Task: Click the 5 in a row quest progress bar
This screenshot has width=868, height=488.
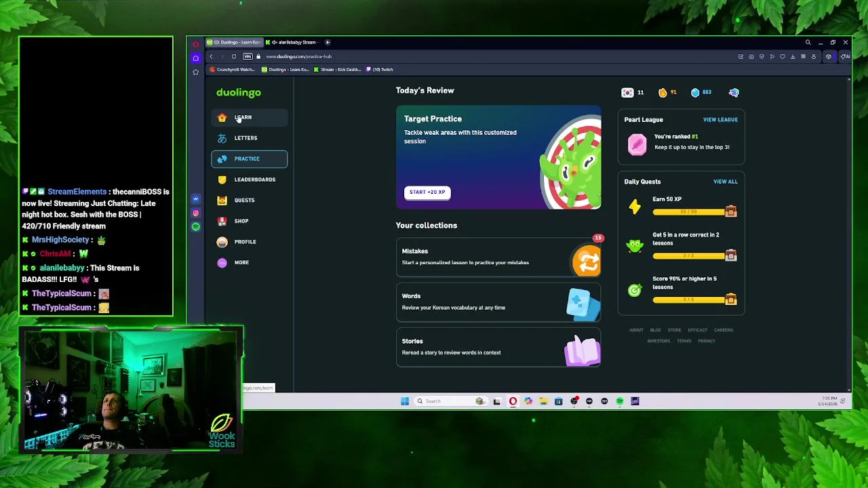Action: [x=688, y=256]
